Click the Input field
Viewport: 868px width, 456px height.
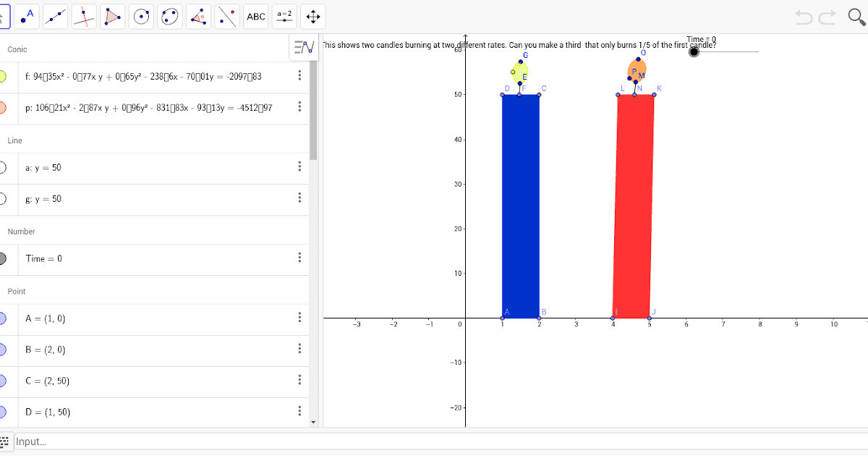[441, 442]
